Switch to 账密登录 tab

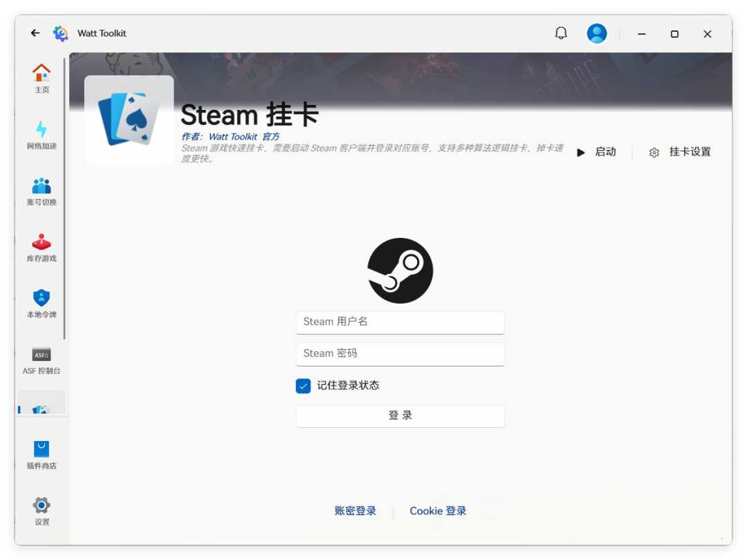pos(355,511)
